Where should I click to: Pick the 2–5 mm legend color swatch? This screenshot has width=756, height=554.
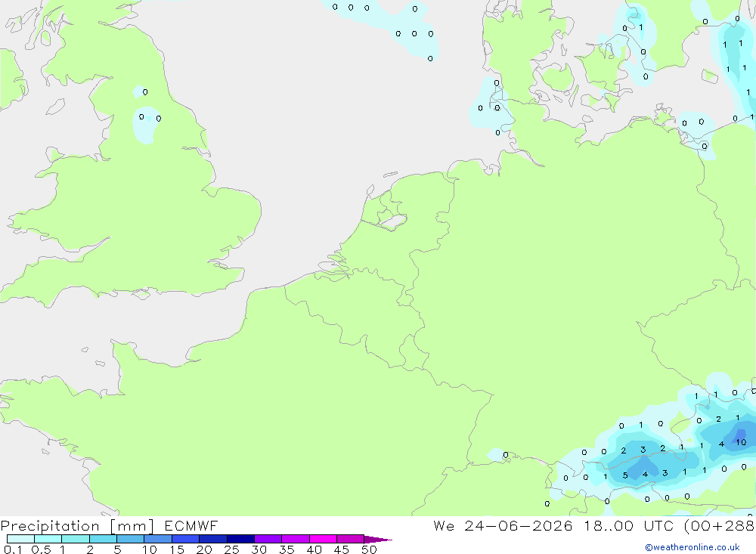103,539
